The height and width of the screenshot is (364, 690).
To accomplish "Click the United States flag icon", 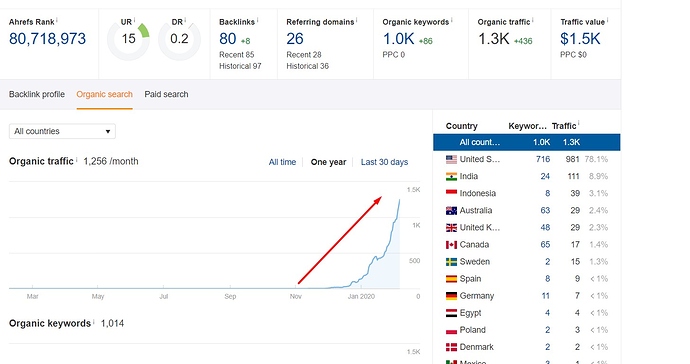I will click(451, 159).
